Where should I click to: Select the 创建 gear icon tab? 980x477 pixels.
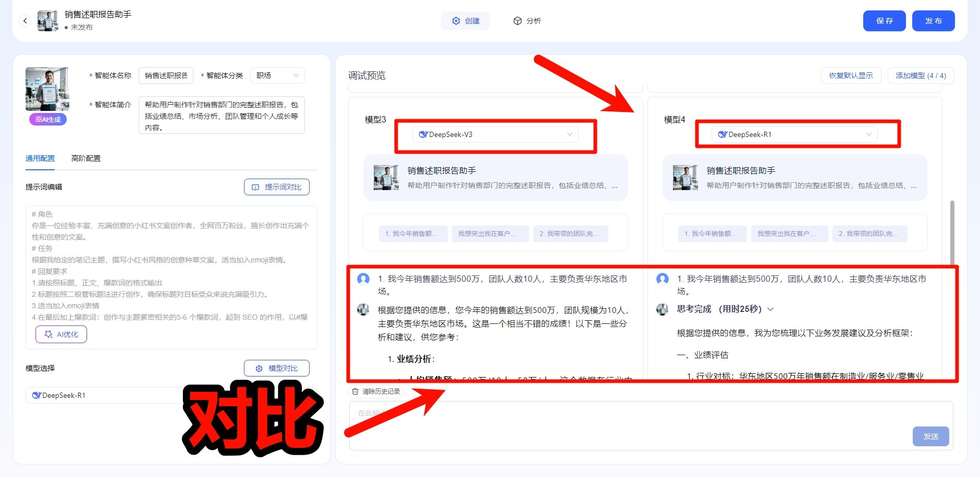point(455,21)
